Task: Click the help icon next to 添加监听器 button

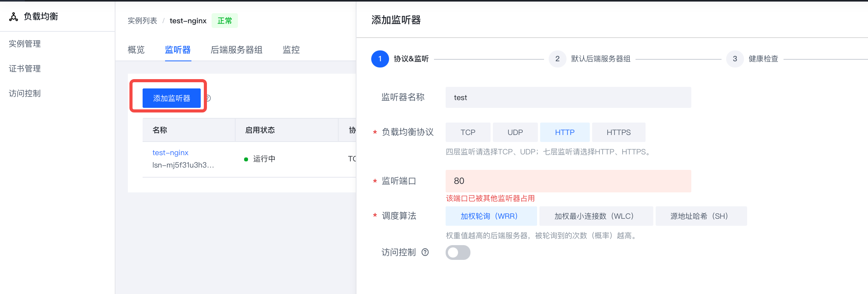Action: coord(208,98)
